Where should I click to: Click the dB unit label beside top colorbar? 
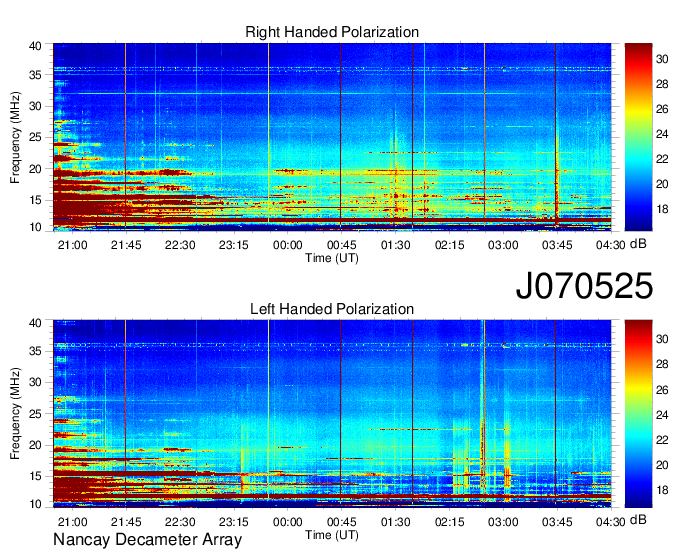(638, 244)
